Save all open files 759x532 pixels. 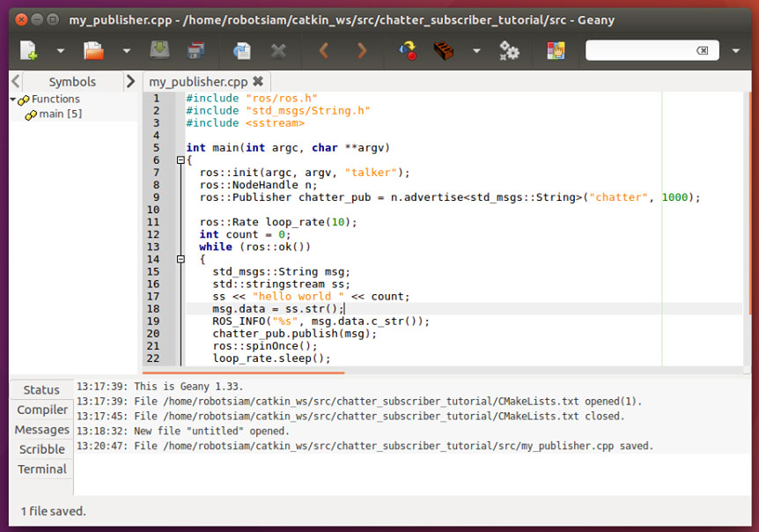click(x=195, y=50)
